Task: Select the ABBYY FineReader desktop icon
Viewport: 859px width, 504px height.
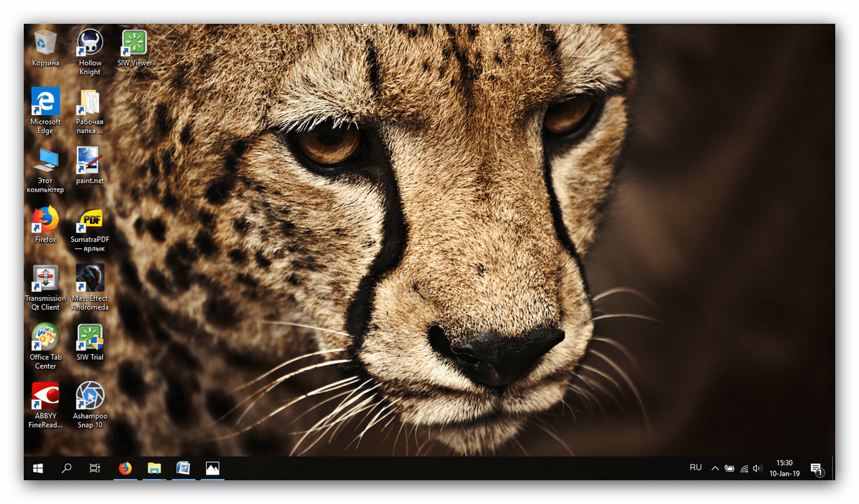Action: (45, 397)
